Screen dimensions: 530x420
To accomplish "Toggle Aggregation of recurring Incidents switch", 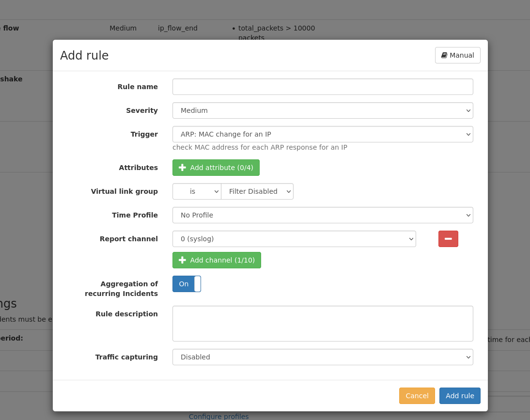I will [x=187, y=284].
